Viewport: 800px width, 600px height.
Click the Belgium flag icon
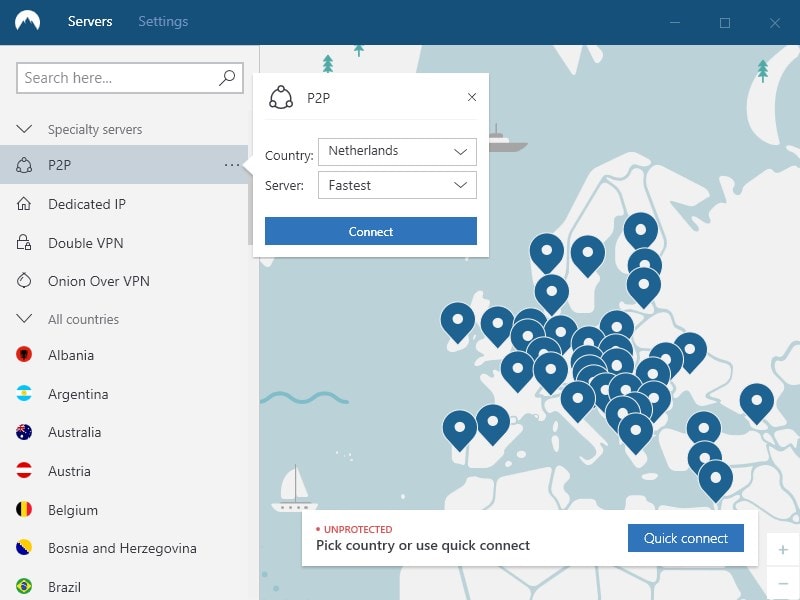click(24, 509)
